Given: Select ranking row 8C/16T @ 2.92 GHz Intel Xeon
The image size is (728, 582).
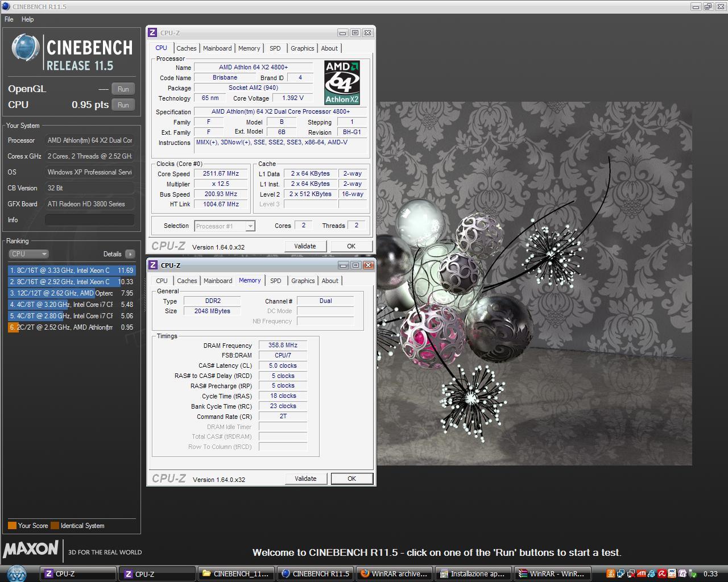Looking at the screenshot, I should click(x=72, y=282).
